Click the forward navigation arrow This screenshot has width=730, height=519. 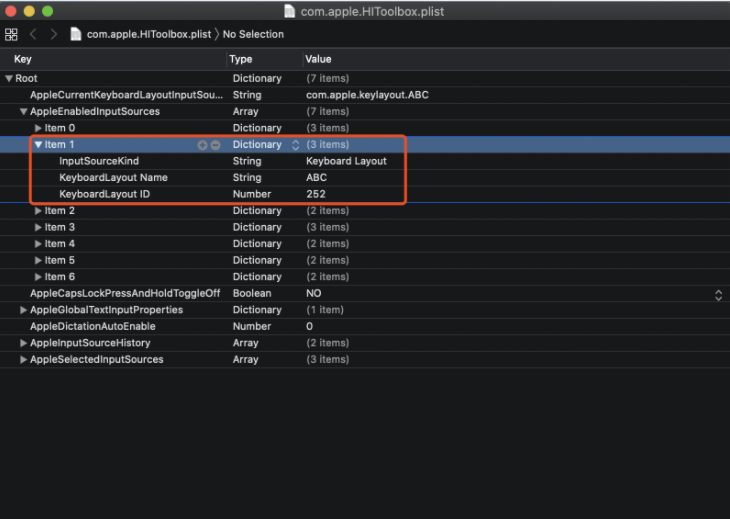pos(52,34)
